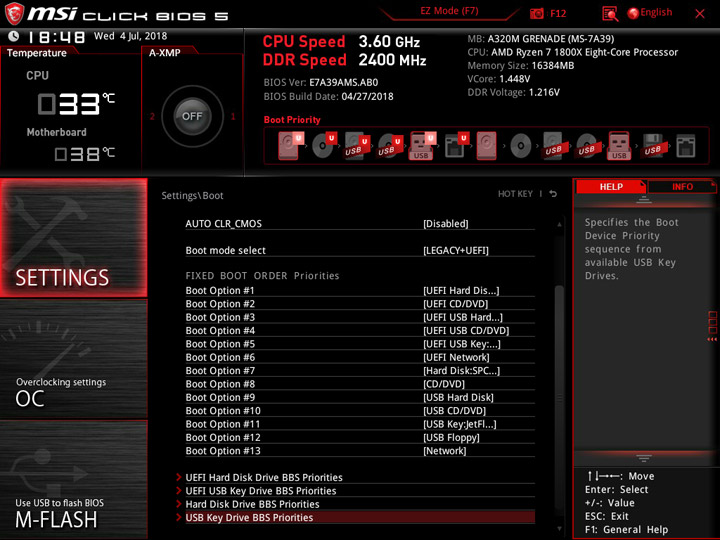Select the Boot Option #2 row
This screenshot has height=540, width=720.
(x=360, y=304)
